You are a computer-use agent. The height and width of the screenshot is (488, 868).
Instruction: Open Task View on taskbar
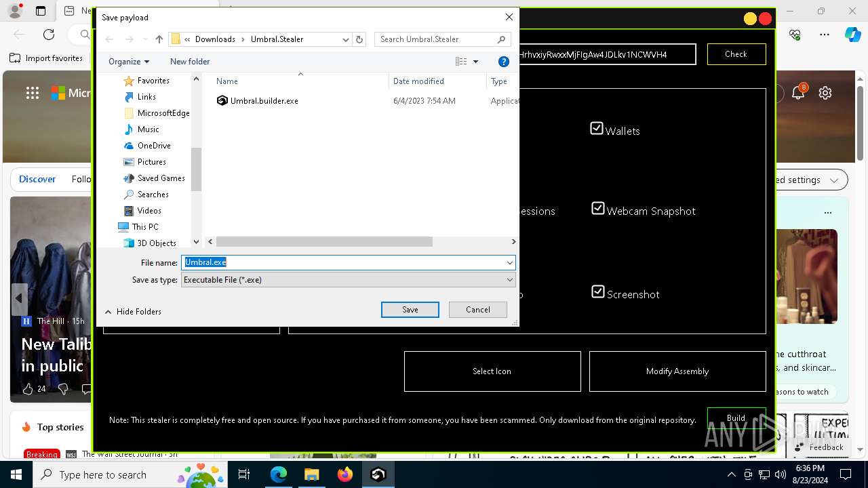(244, 474)
